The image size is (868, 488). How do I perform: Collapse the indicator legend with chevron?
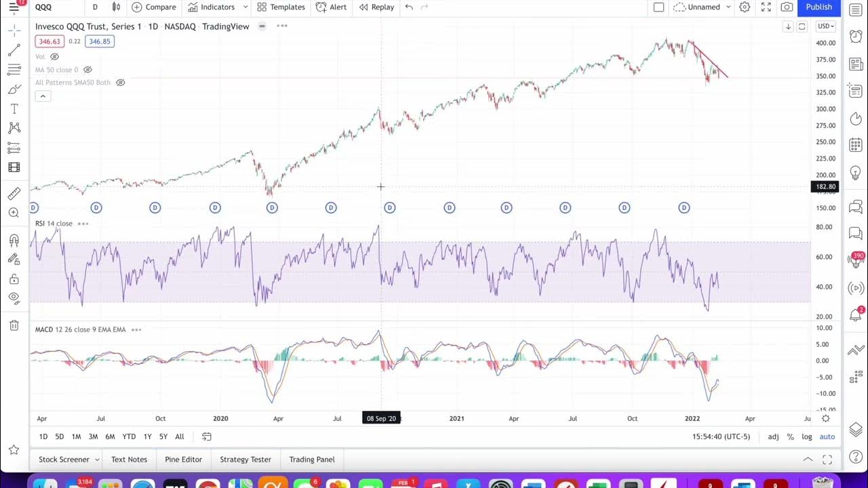pyautogui.click(x=42, y=96)
